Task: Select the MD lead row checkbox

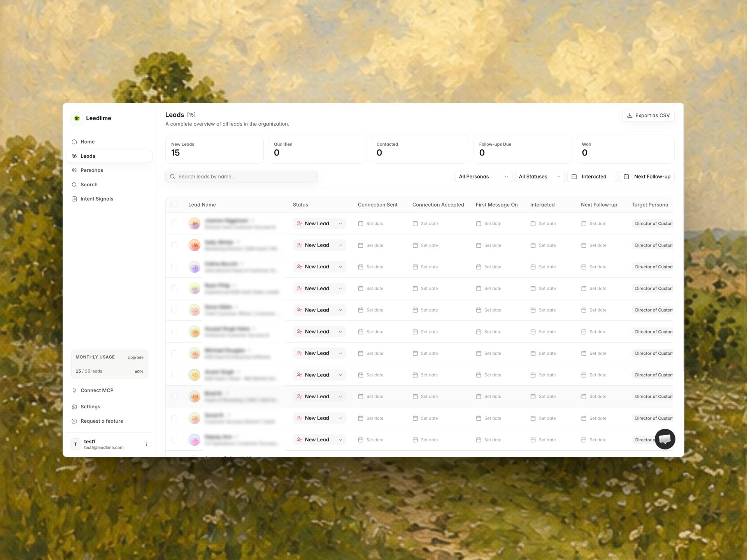Action: (x=174, y=353)
